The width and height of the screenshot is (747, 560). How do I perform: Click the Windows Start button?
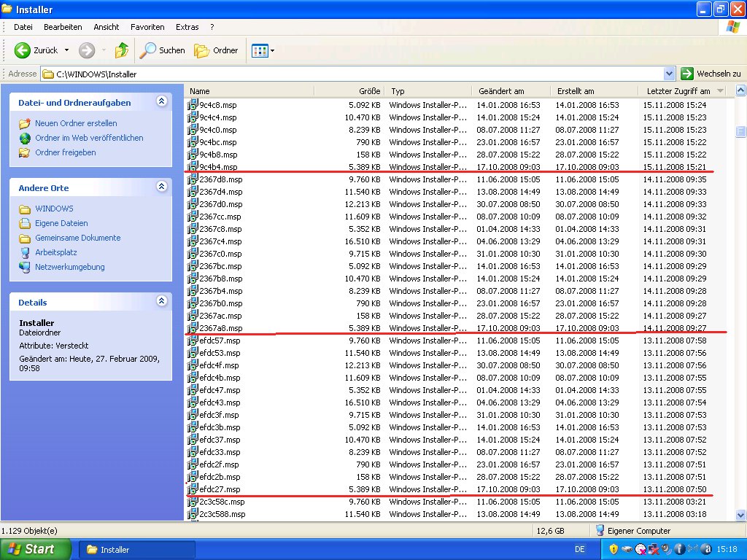pyautogui.click(x=35, y=549)
